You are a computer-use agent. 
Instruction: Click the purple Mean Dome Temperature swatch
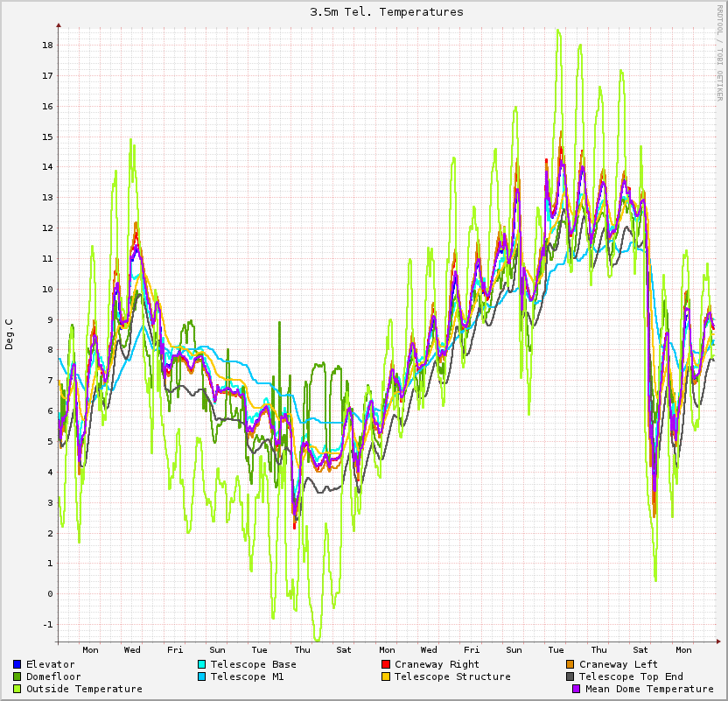577,689
